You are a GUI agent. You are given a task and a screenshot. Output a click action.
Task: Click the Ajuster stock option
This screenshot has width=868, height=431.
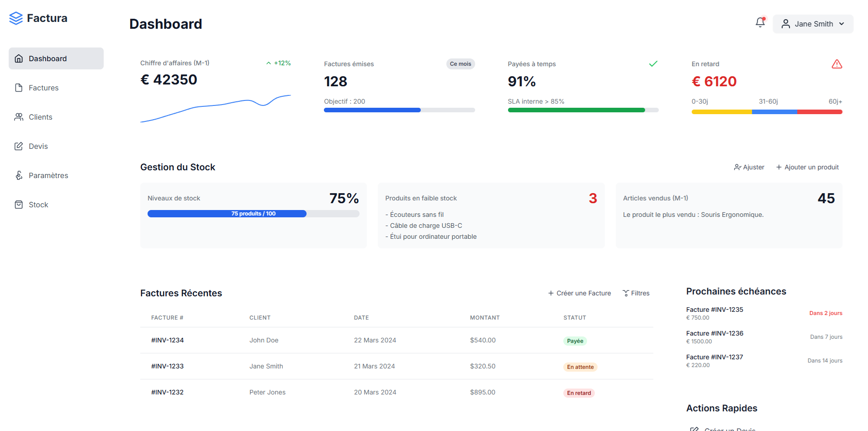click(749, 167)
